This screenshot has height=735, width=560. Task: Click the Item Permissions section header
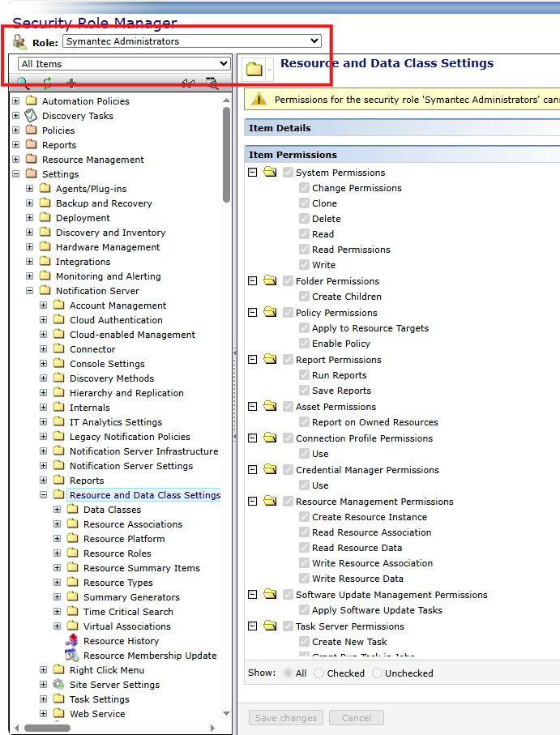[x=402, y=155]
